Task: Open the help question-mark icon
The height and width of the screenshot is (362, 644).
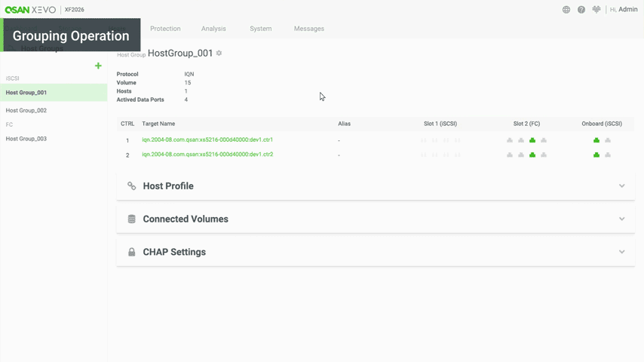Action: click(x=581, y=10)
